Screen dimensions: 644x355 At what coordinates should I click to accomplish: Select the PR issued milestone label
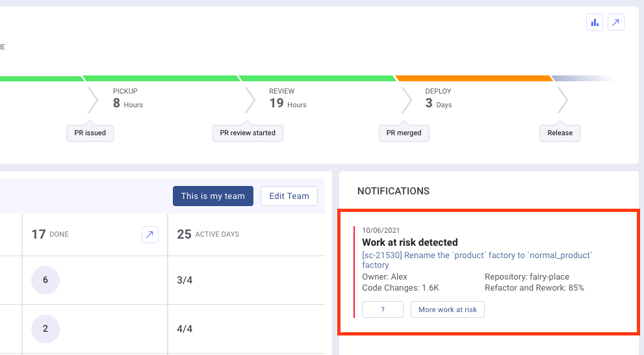pyautogui.click(x=90, y=133)
